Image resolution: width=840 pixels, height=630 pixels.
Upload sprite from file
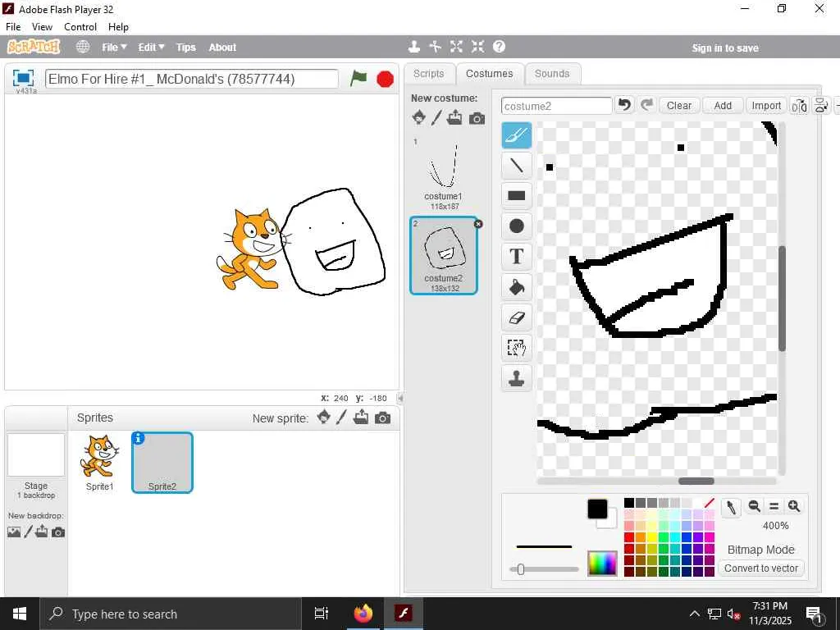click(361, 417)
